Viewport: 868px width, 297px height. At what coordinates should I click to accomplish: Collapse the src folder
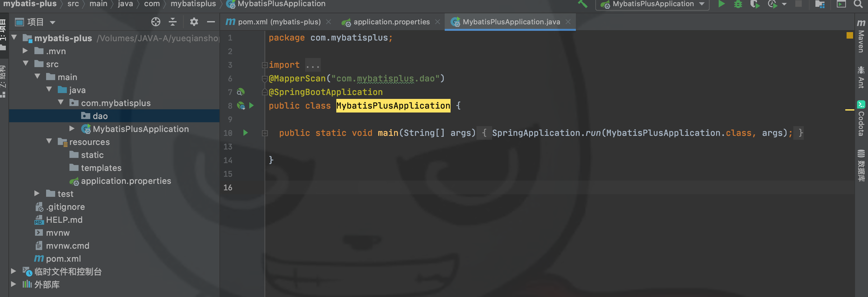pos(26,64)
